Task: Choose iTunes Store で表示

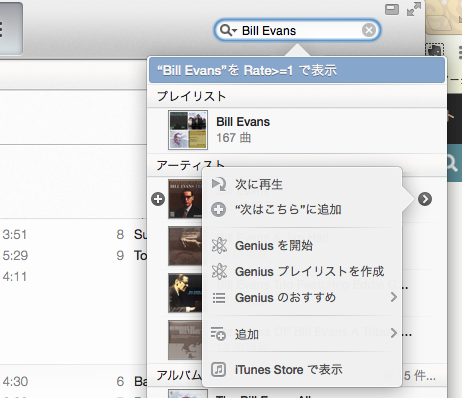Action: pyautogui.click(x=302, y=369)
